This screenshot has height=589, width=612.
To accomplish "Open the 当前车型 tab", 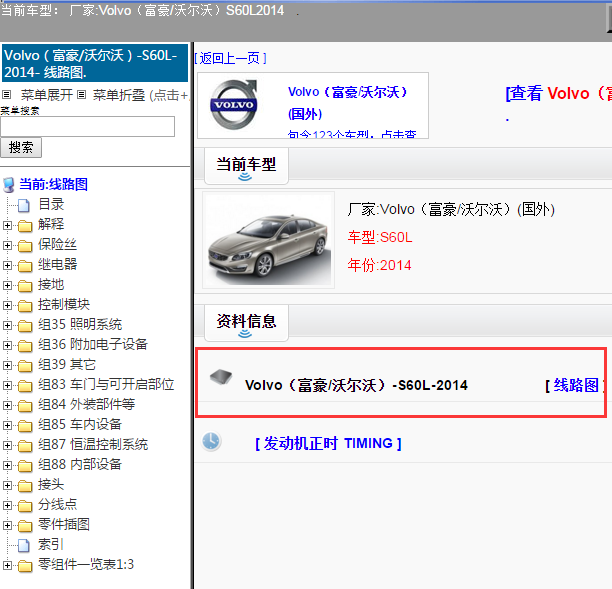I will pyautogui.click(x=246, y=165).
